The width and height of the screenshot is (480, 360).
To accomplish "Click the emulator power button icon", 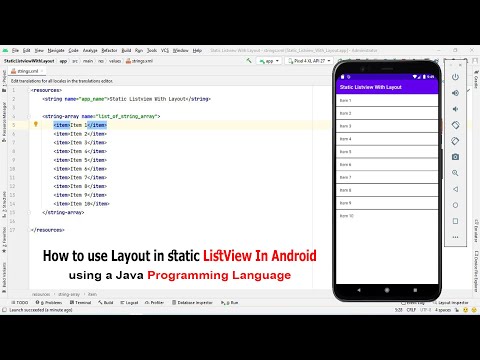I will (455, 77).
